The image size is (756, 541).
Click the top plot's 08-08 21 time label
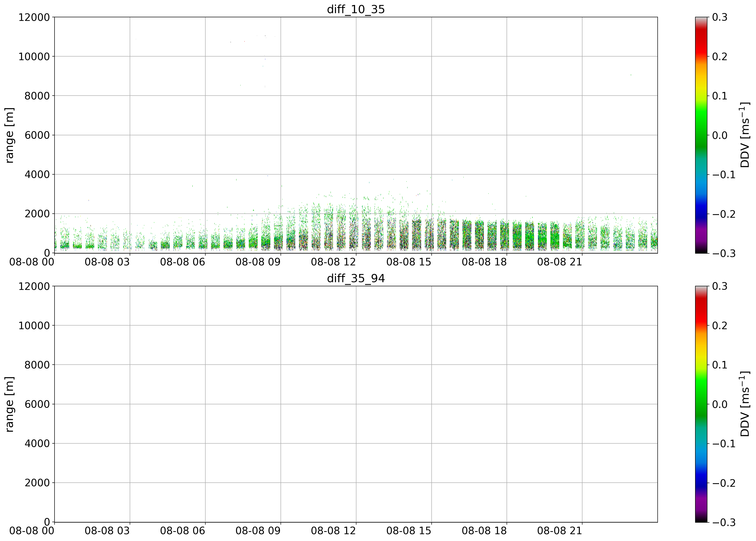[x=559, y=262]
